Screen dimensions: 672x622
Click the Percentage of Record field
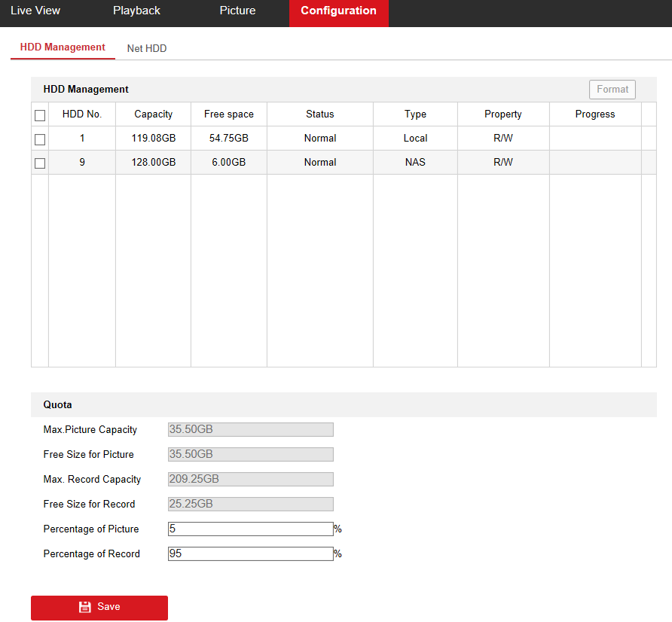[250, 554]
